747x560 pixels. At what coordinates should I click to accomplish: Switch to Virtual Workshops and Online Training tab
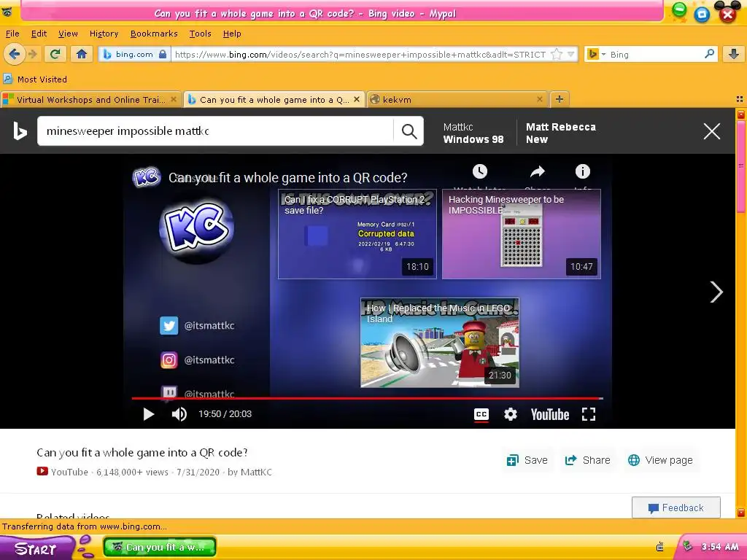tap(90, 99)
